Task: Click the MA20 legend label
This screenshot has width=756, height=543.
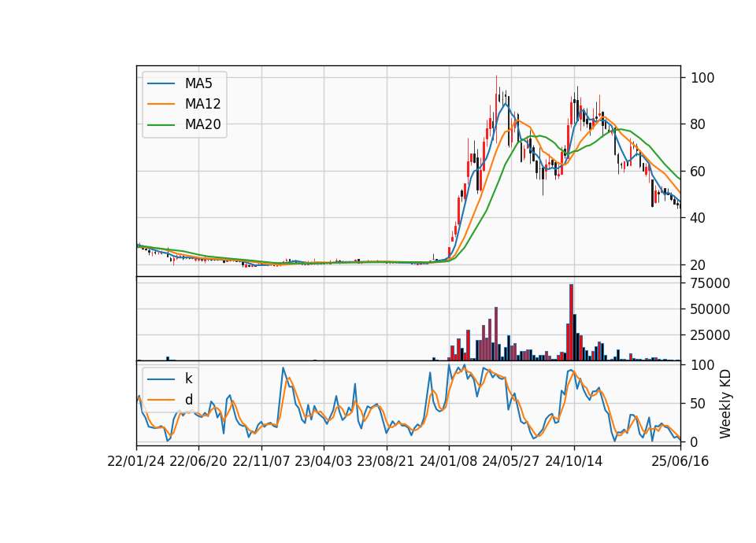Action: pos(202,124)
